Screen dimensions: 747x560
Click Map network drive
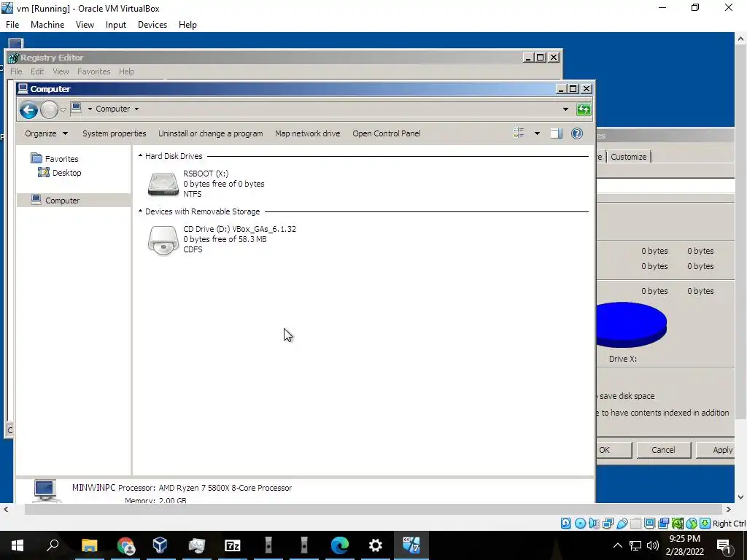(x=308, y=133)
